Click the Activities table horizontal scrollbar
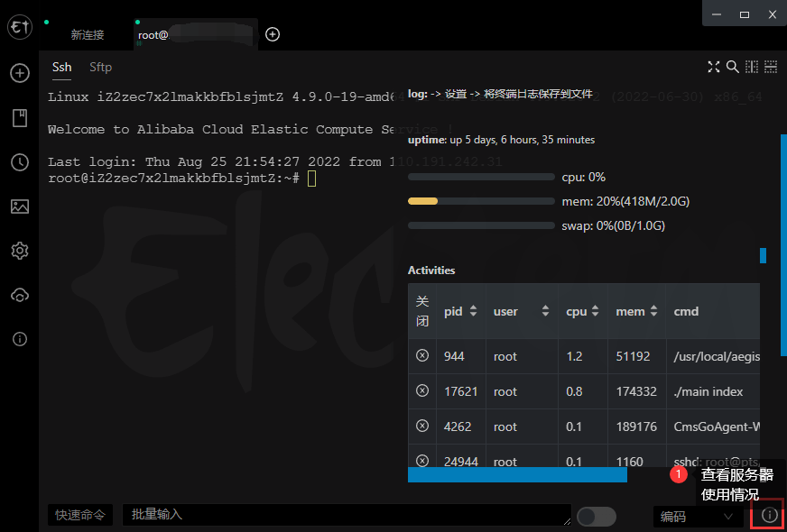The width and height of the screenshot is (787, 532). [x=517, y=475]
